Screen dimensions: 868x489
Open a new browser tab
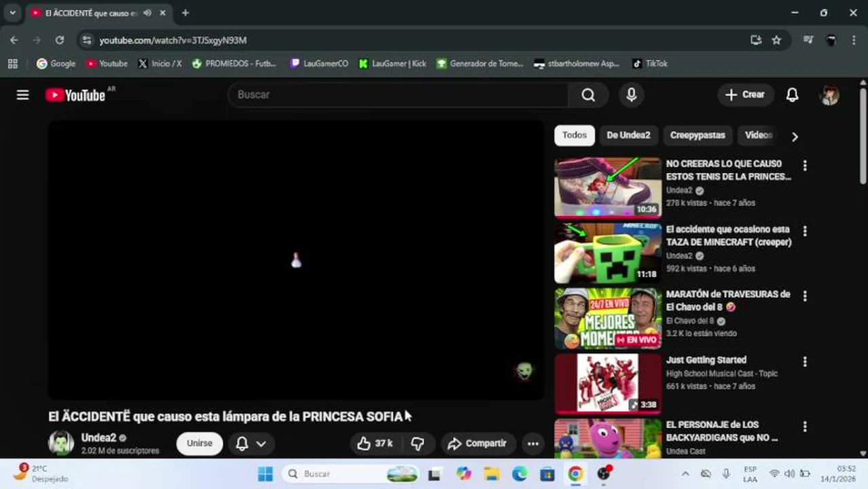185,13
